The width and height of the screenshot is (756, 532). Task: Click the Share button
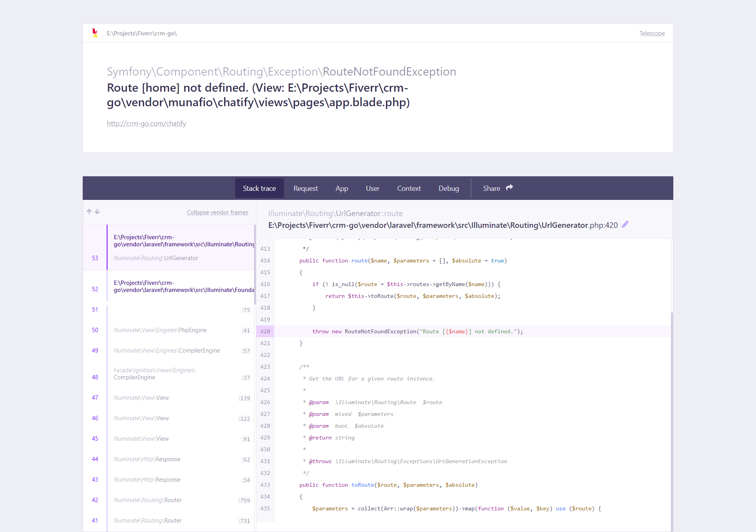tap(491, 188)
